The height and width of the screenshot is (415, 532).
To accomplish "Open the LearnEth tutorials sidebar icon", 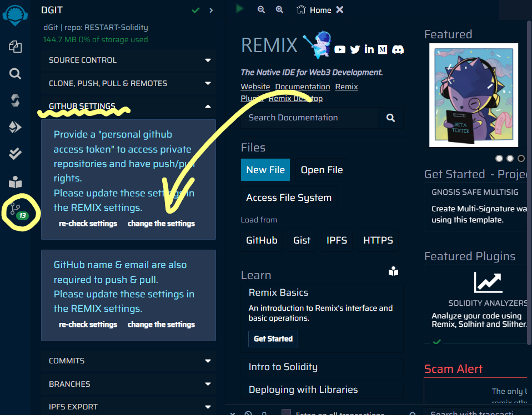I will pyautogui.click(x=15, y=183).
